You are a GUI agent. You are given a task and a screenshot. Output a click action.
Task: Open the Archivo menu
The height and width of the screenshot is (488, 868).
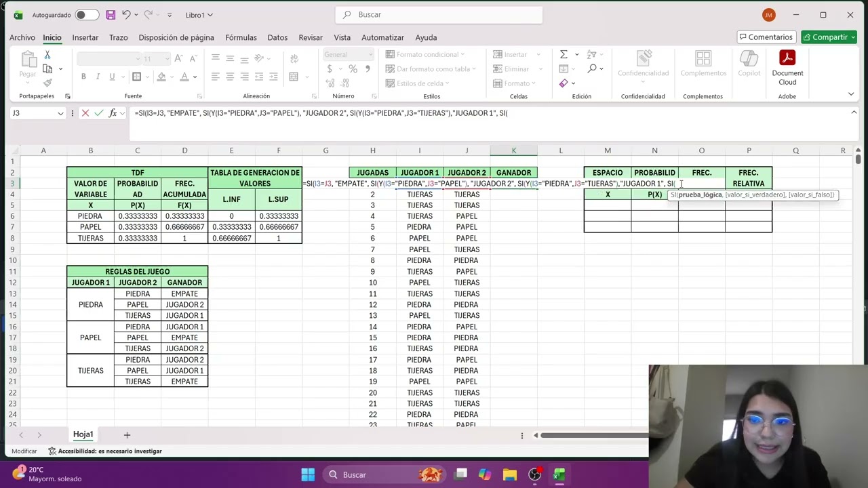[x=22, y=37]
